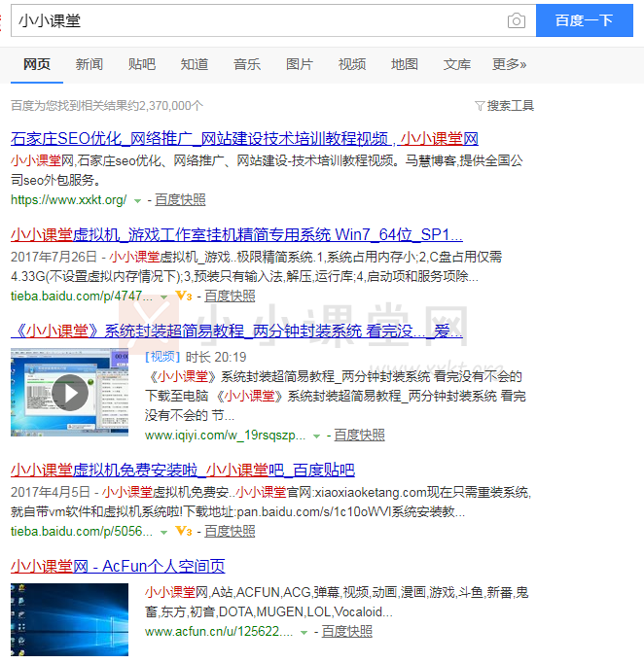
Task: Open 小小课堂虚拟机免费安装啦 result title
Action: (183, 471)
